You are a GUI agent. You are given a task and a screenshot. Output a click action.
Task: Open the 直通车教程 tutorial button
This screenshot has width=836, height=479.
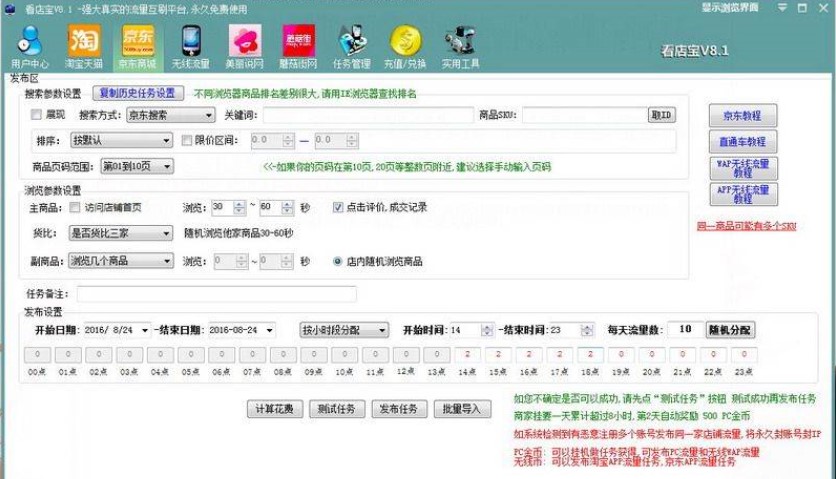743,142
